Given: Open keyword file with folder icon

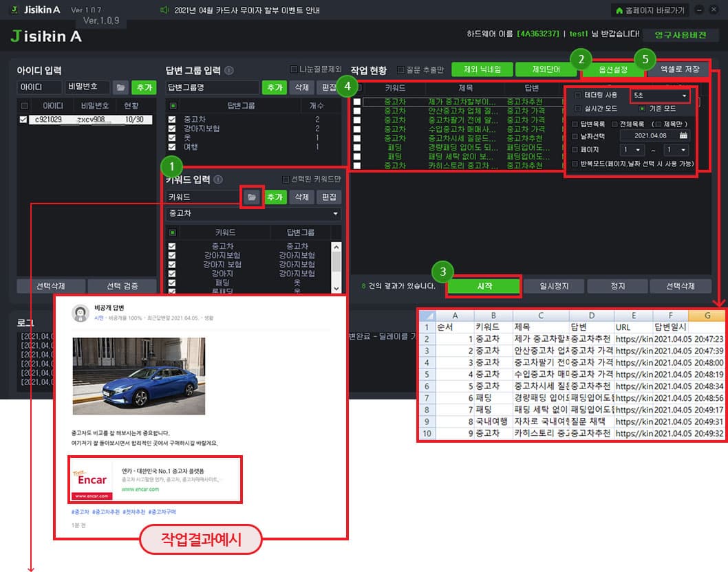Looking at the screenshot, I should (252, 197).
